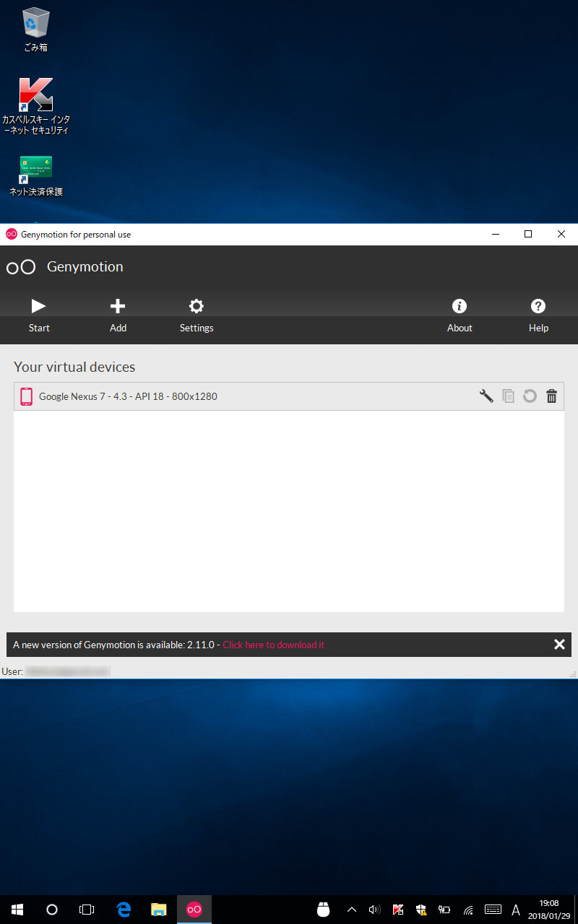The image size is (578, 924).
Task: Open the clock and calendar flyout
Action: (549, 910)
